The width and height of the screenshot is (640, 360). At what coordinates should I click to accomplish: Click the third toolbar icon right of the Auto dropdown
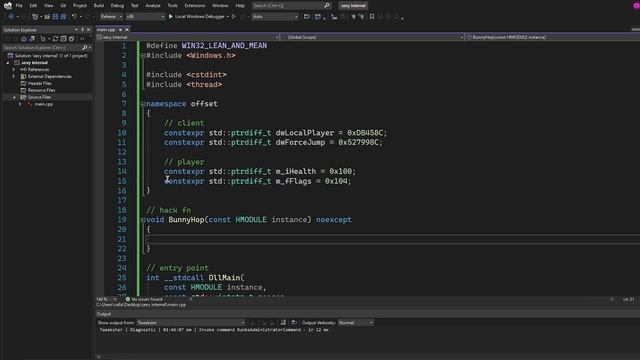pos(334,17)
